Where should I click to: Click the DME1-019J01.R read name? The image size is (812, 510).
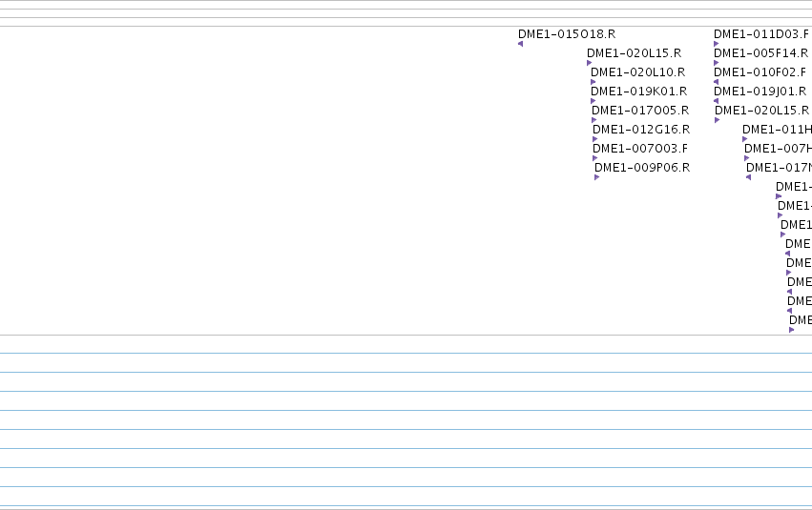[760, 92]
